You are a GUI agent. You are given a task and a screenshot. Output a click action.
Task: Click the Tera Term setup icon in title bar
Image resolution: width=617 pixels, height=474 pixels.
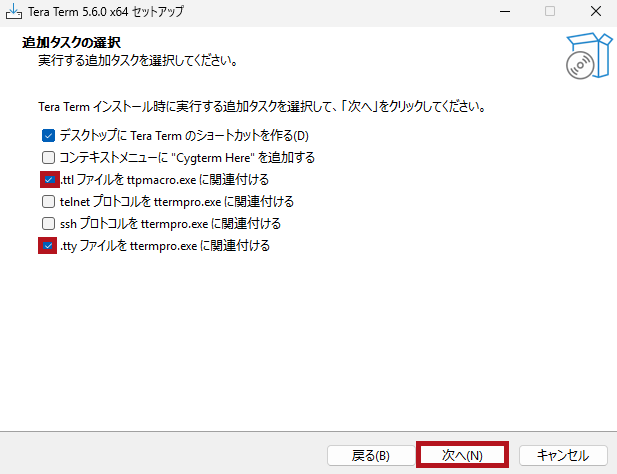click(x=15, y=11)
